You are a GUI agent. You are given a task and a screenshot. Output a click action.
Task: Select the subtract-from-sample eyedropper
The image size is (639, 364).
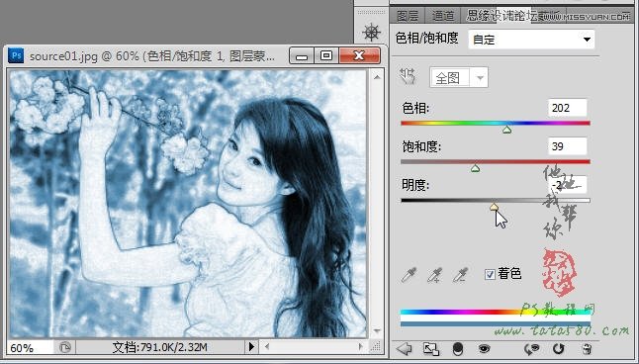click(461, 275)
